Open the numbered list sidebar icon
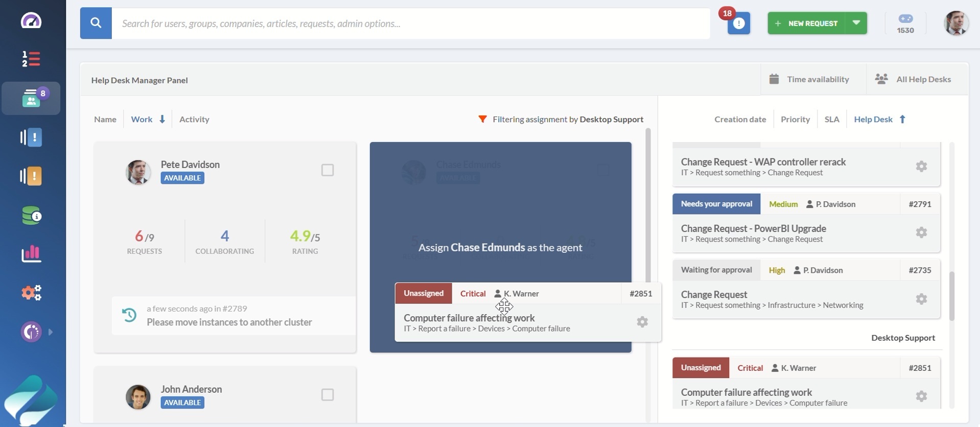 point(31,59)
